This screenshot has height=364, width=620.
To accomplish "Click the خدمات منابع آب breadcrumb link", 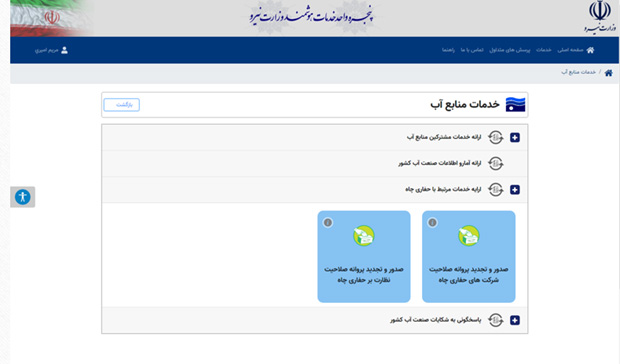I will tap(578, 72).
